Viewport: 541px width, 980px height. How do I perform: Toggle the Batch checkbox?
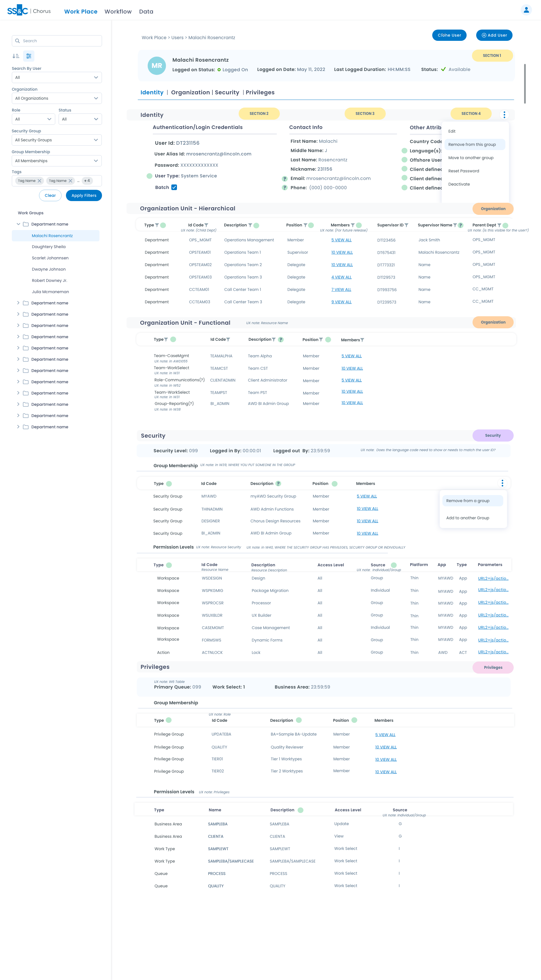[174, 187]
